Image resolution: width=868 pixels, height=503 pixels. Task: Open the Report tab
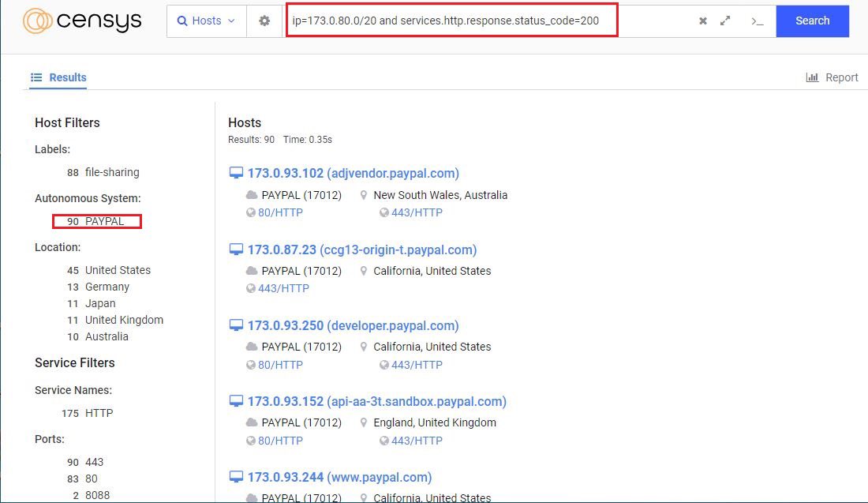tap(832, 77)
